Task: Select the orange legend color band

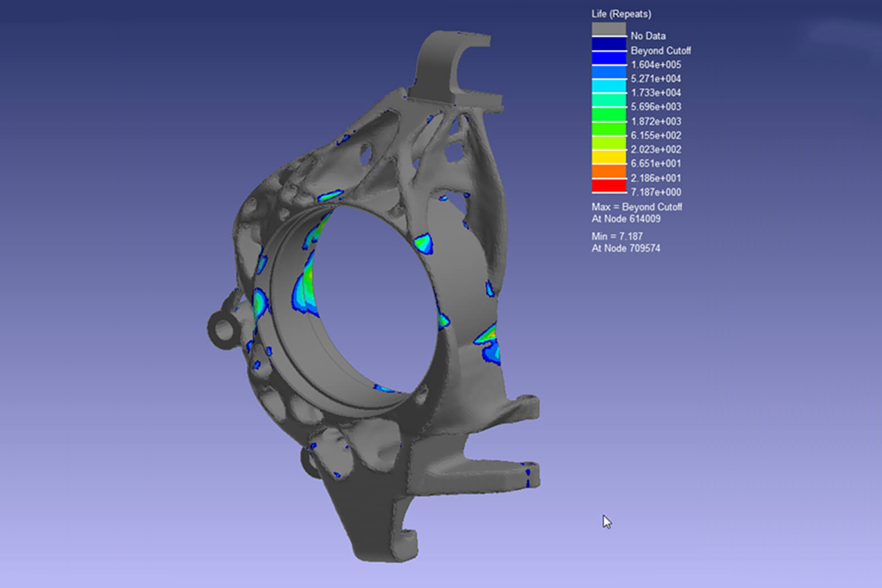Action: [609, 171]
